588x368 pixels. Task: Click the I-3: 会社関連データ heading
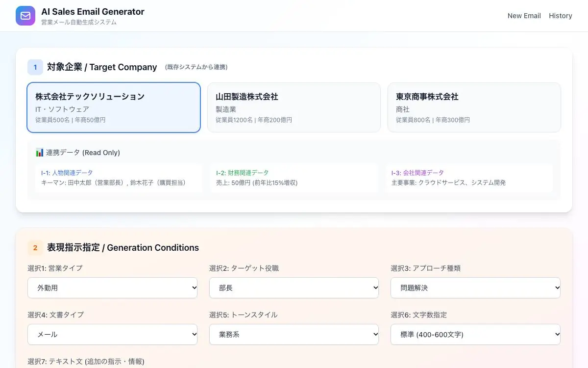click(417, 173)
